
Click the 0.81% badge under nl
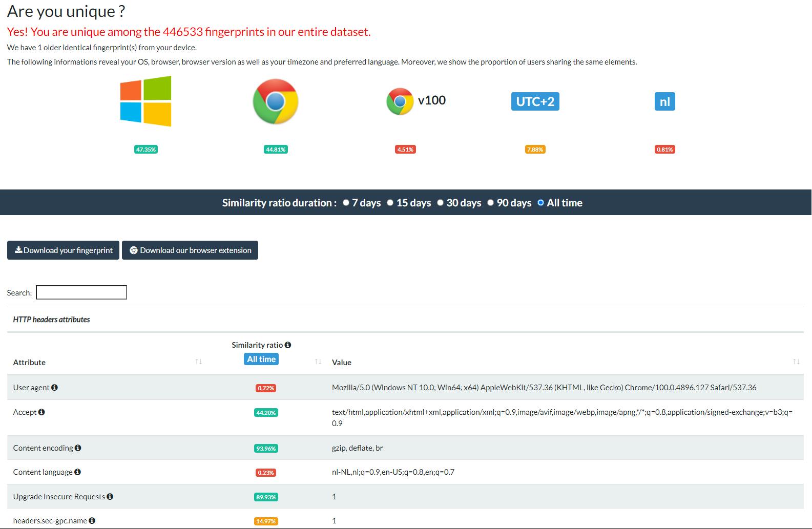(664, 150)
